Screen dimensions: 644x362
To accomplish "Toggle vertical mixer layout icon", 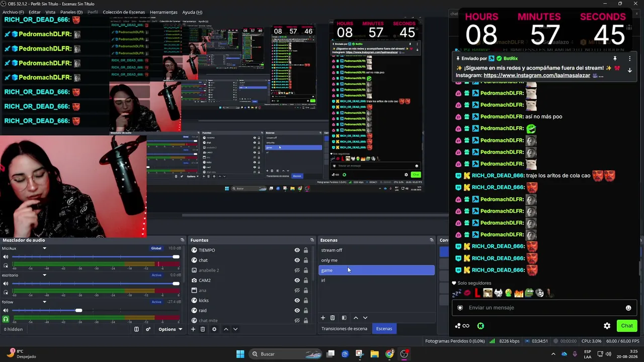I will [136, 329].
